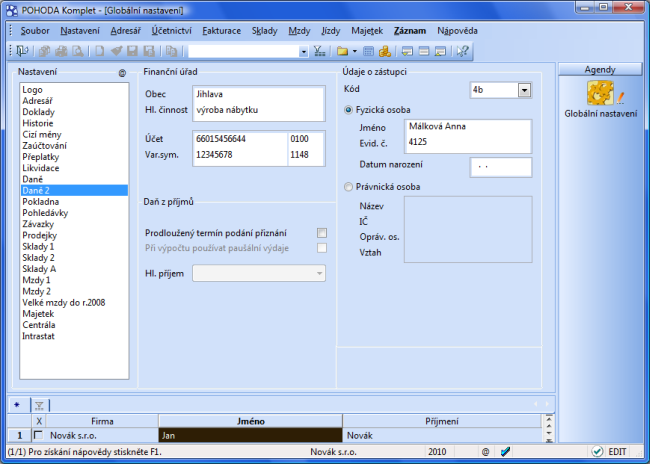Open the Kód dropdown showing 4b
This screenshot has width=650, height=464.
coord(524,90)
